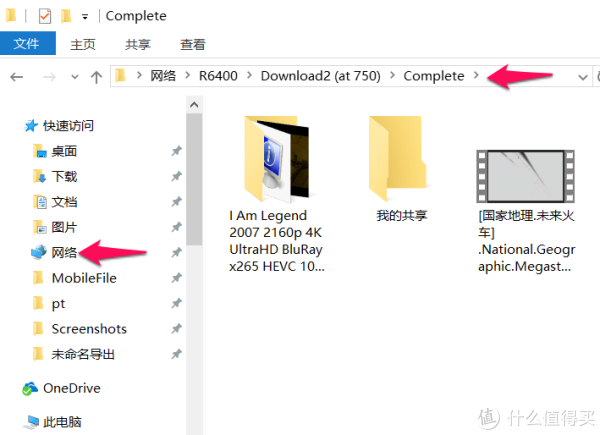Select the National Geographic video file
The image size is (600, 435).
526,211
